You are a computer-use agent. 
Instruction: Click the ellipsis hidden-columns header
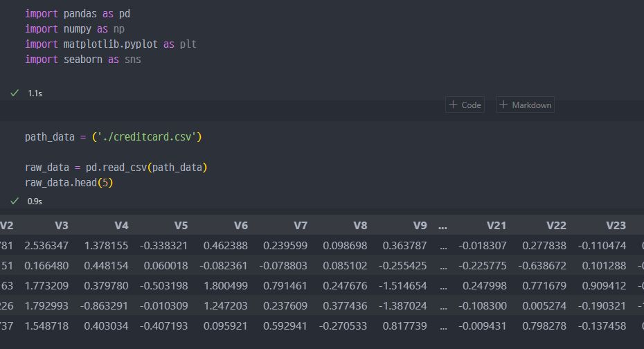point(443,225)
